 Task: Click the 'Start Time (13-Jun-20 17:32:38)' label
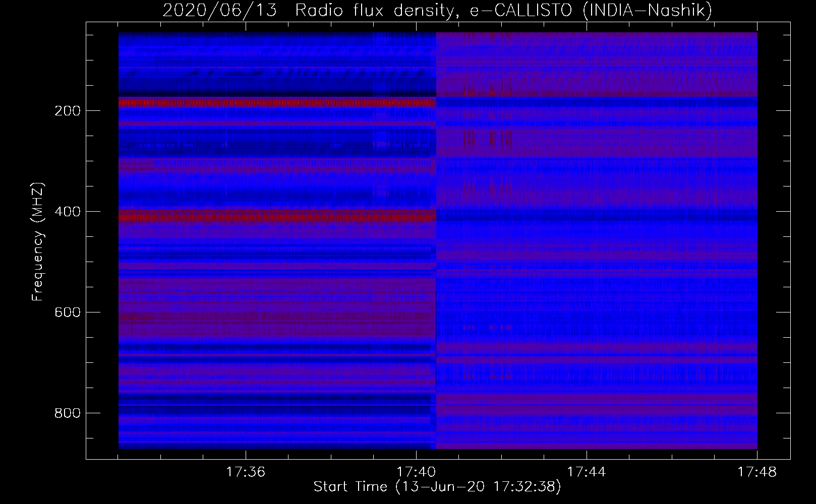click(x=437, y=487)
